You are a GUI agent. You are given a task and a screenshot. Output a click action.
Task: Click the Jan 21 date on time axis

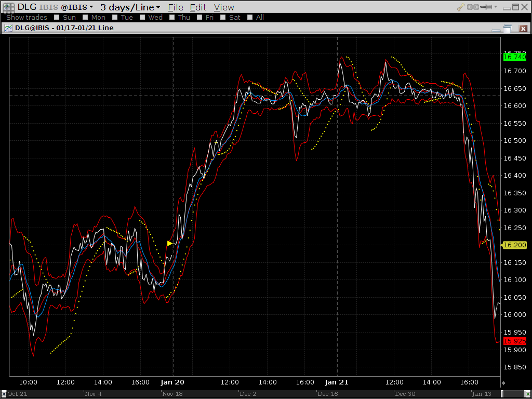pos(337,382)
